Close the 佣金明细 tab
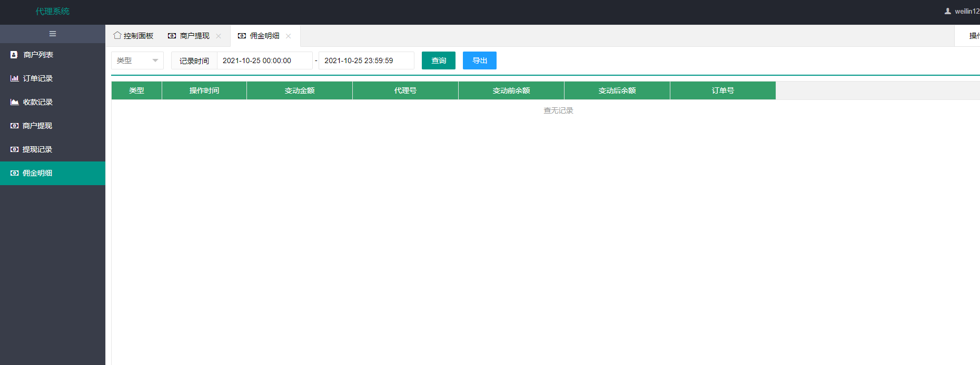Viewport: 980px width, 365px height. 289,36
